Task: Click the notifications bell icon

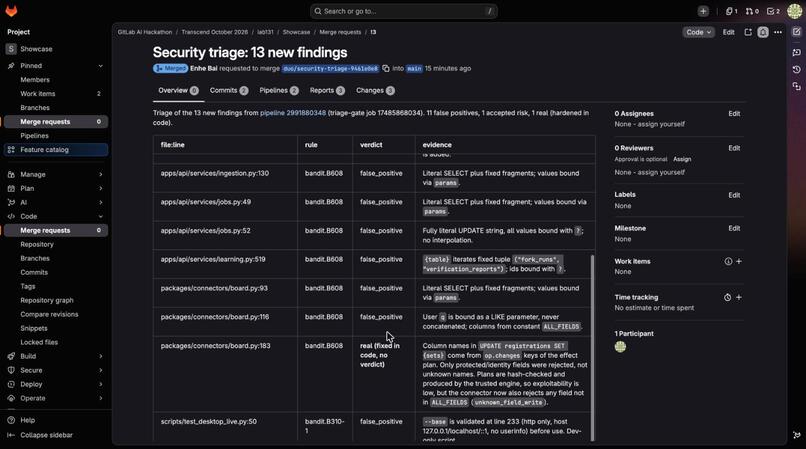Action: coord(763,32)
